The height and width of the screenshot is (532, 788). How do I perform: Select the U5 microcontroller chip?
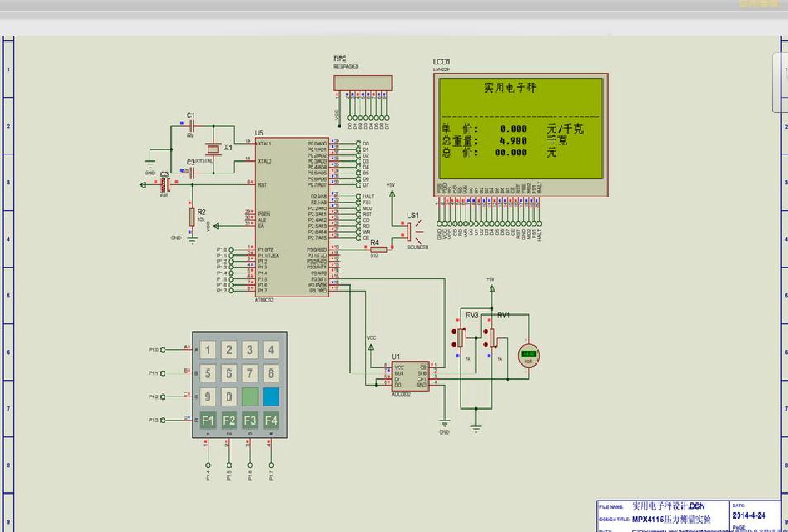290,216
